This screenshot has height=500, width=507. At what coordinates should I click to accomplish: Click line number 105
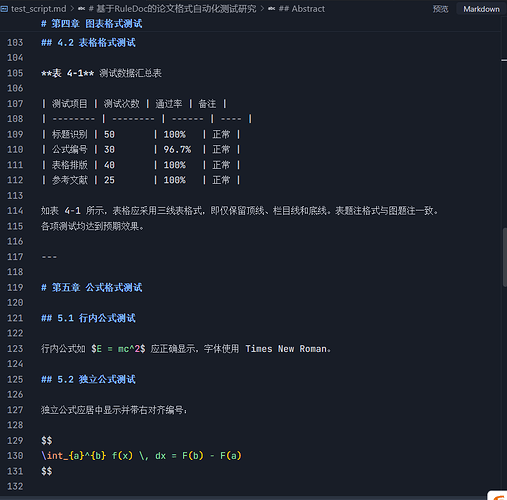click(15, 73)
